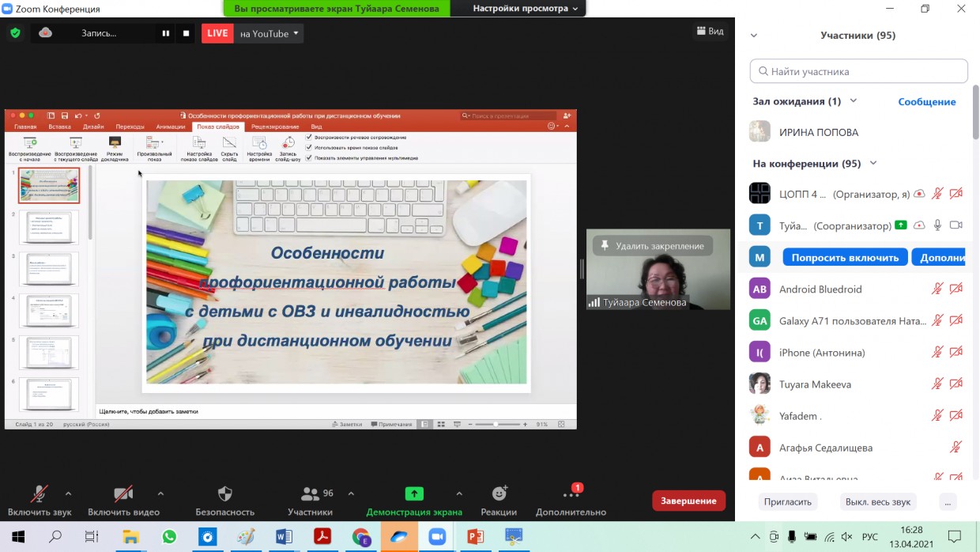
Task: Click Выкл. весь звук button
Action: tap(877, 501)
